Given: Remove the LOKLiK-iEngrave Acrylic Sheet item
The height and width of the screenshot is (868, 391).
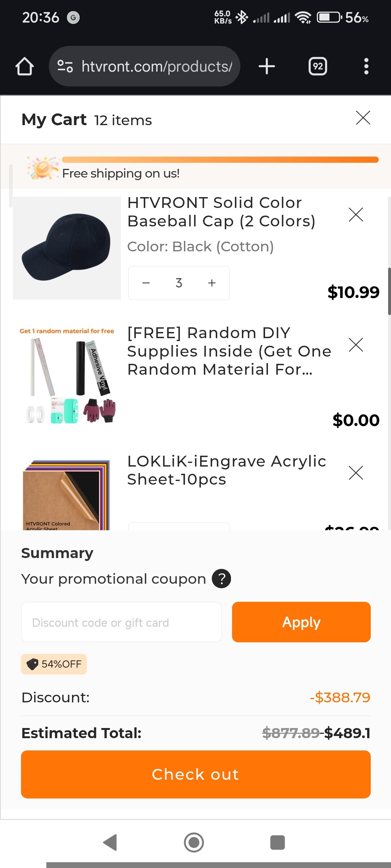Looking at the screenshot, I should 356,473.
